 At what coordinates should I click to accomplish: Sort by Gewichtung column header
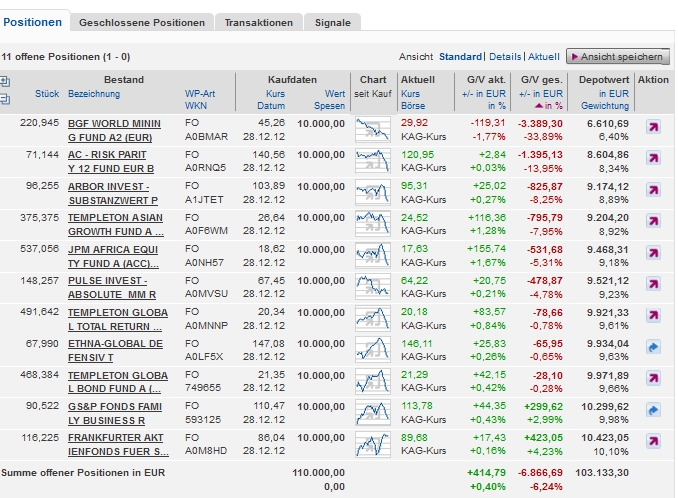[605, 106]
